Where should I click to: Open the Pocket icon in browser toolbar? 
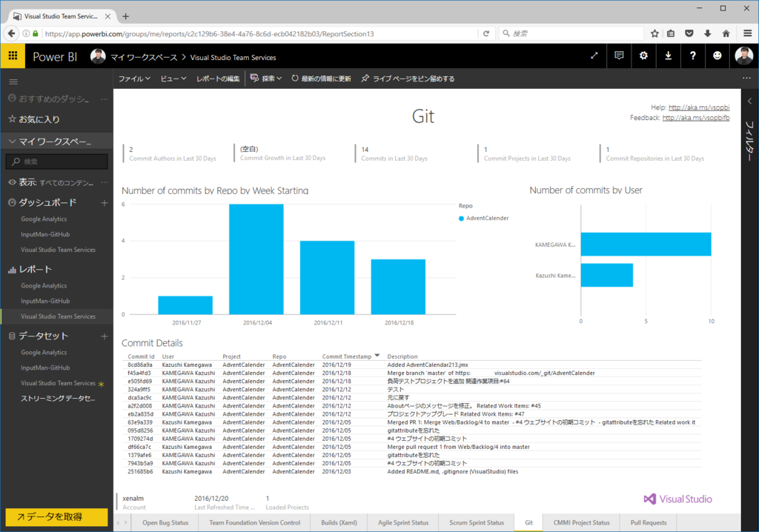[689, 33]
